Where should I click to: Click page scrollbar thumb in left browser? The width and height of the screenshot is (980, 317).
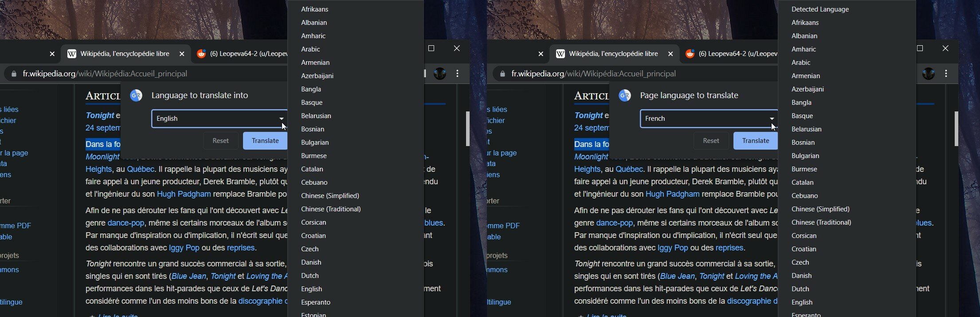pos(467,129)
